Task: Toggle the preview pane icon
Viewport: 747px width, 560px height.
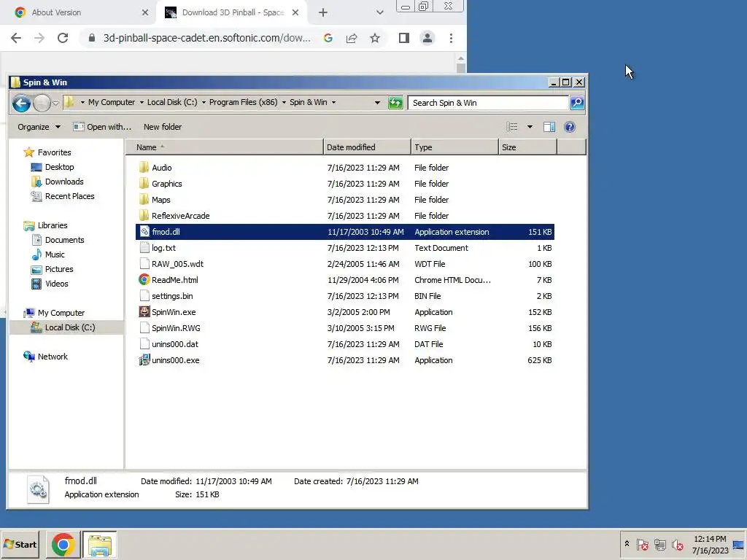Action: pyautogui.click(x=549, y=127)
